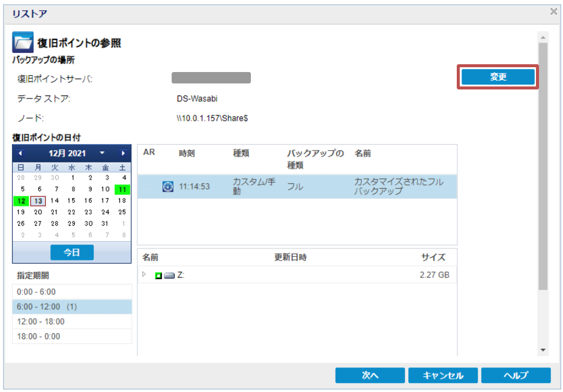Screen dimensions: 563x392
Task: Click the scroll down arrow on scrollbar
Action: pyautogui.click(x=543, y=350)
